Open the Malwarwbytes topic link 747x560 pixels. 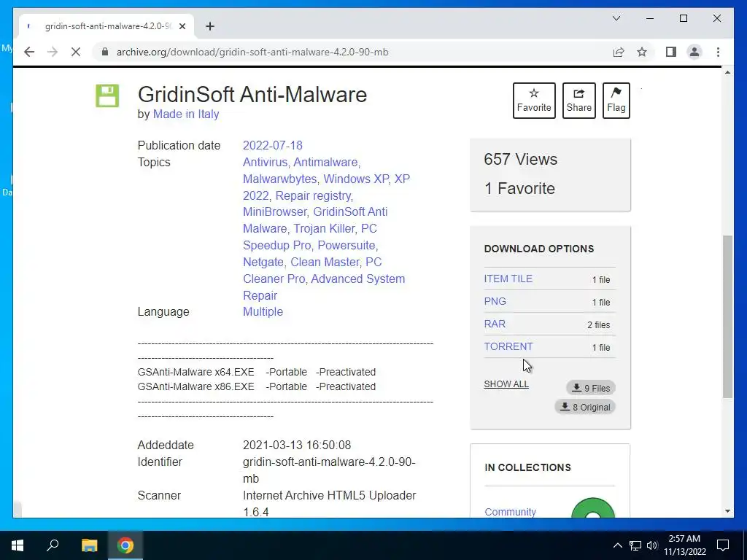click(279, 179)
